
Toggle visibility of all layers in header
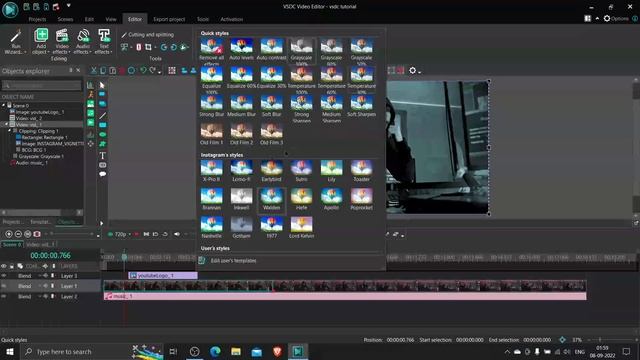tap(4, 266)
